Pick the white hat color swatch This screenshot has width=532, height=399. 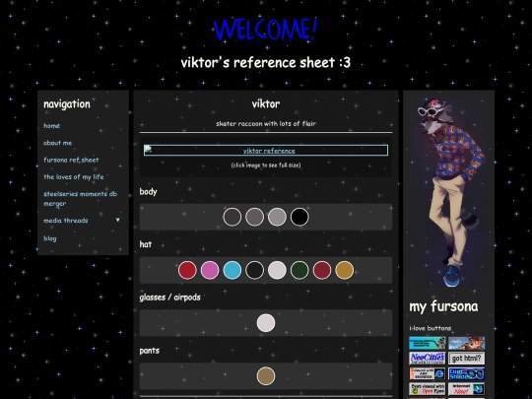277,270
